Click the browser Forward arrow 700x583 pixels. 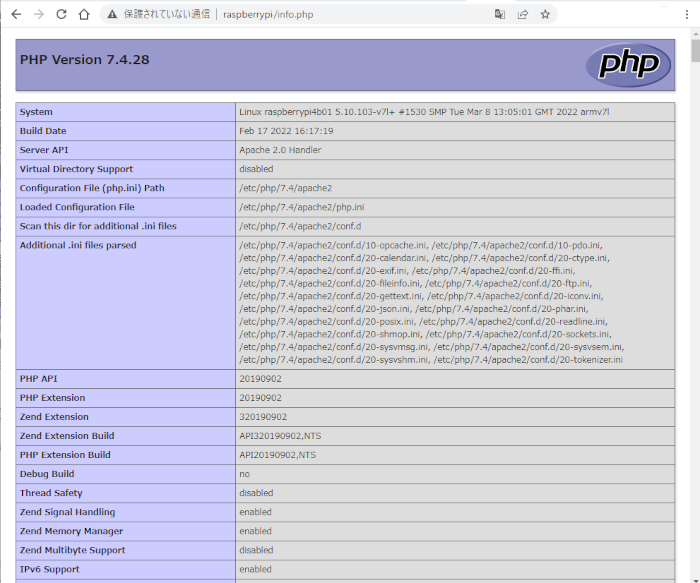pyautogui.click(x=39, y=15)
